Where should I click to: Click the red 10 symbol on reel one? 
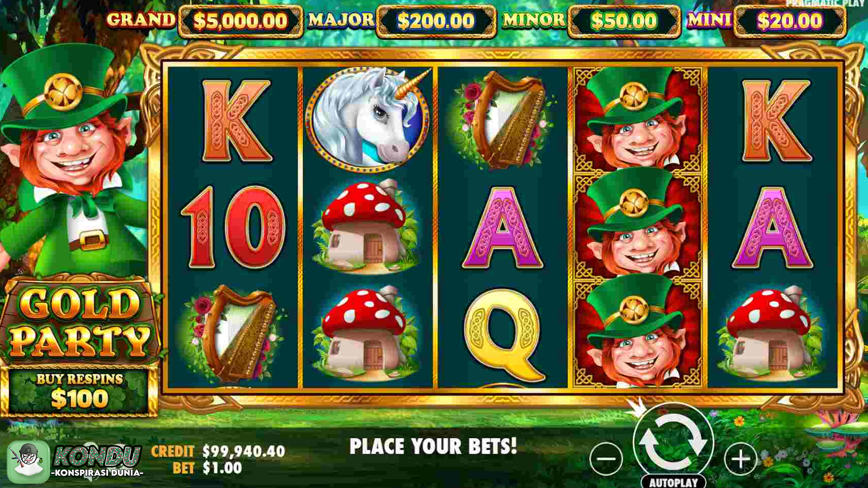tap(233, 227)
